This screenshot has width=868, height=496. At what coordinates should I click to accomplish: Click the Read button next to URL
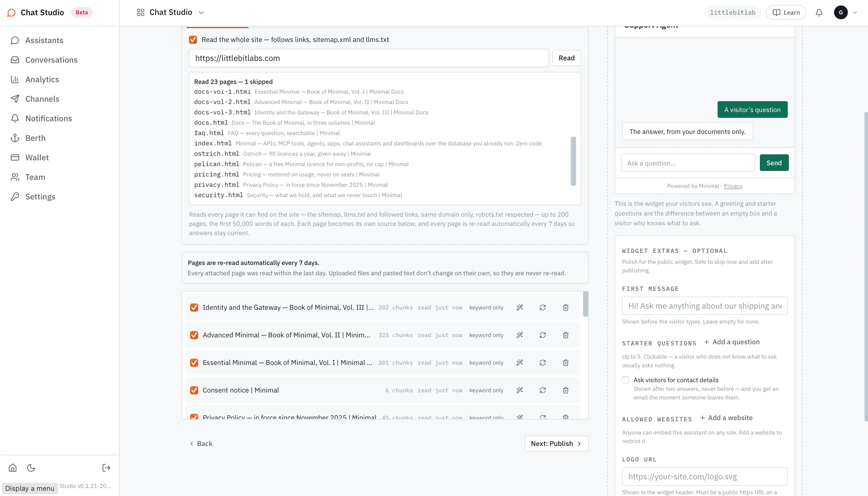tap(567, 58)
